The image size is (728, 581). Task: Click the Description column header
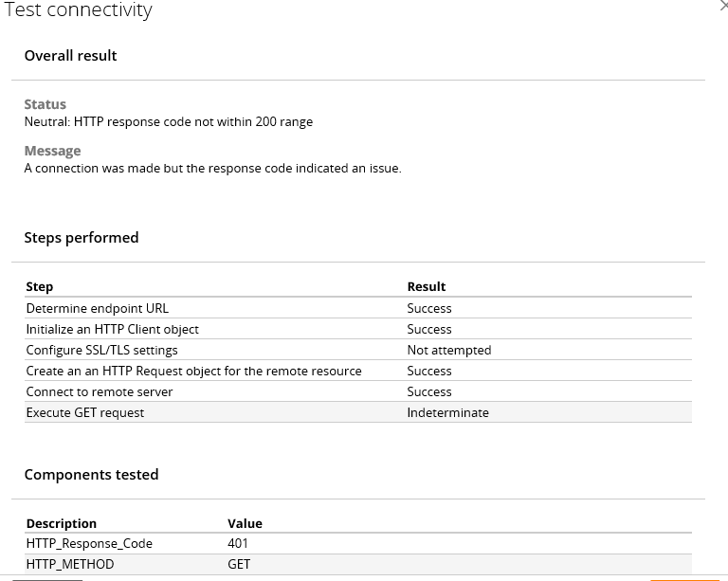click(62, 523)
